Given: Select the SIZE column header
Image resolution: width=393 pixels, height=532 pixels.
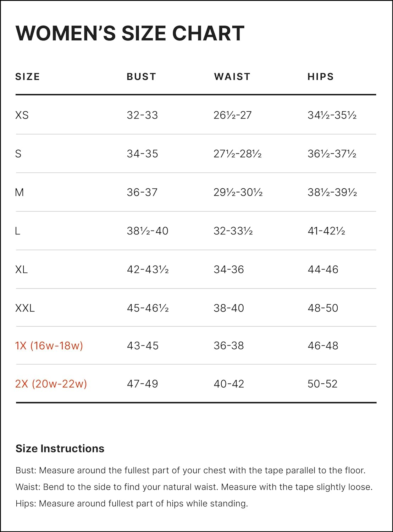Looking at the screenshot, I should click(28, 77).
